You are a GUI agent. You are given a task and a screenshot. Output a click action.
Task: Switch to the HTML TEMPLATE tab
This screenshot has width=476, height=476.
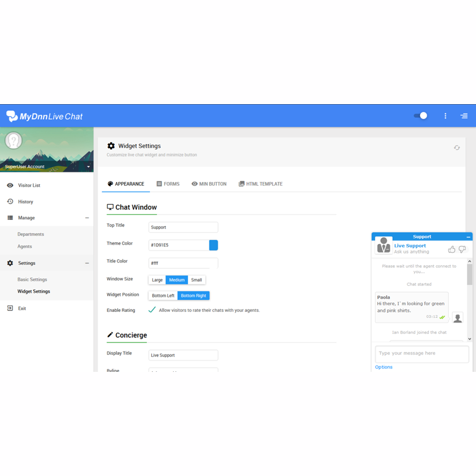tap(261, 184)
